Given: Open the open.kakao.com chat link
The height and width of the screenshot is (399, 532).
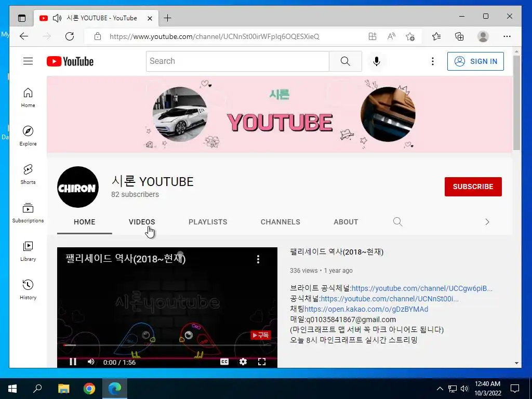Looking at the screenshot, I should tap(366, 309).
